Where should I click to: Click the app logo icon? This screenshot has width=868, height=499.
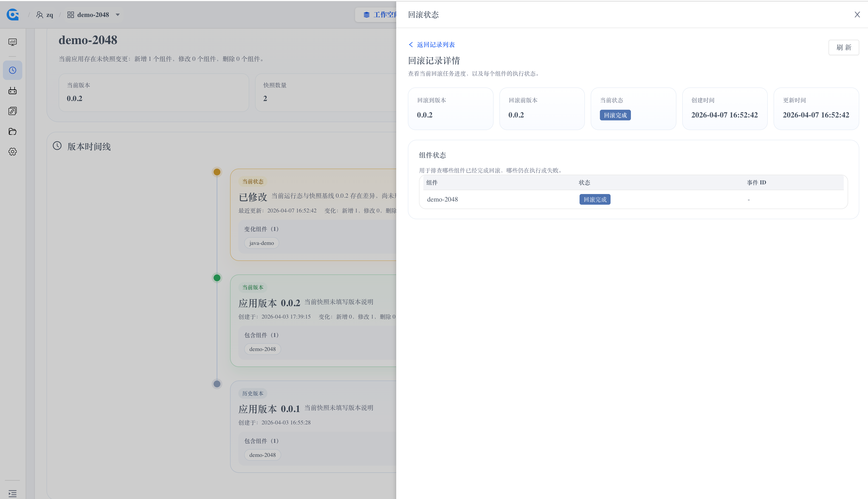tap(13, 14)
